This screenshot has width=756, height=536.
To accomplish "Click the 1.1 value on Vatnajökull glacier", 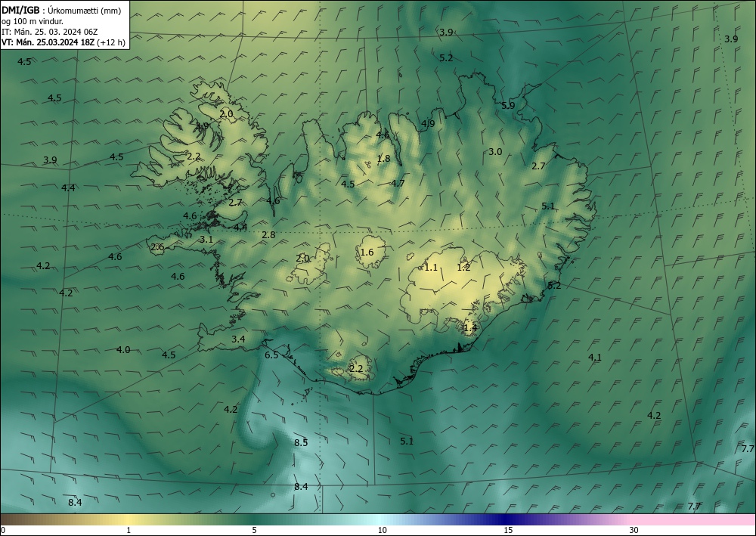I will (431, 267).
